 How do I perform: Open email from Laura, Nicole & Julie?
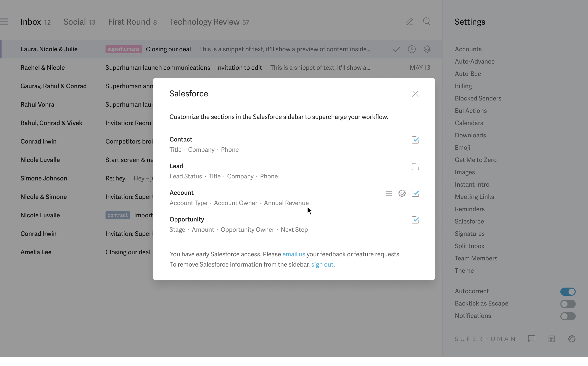221,49
